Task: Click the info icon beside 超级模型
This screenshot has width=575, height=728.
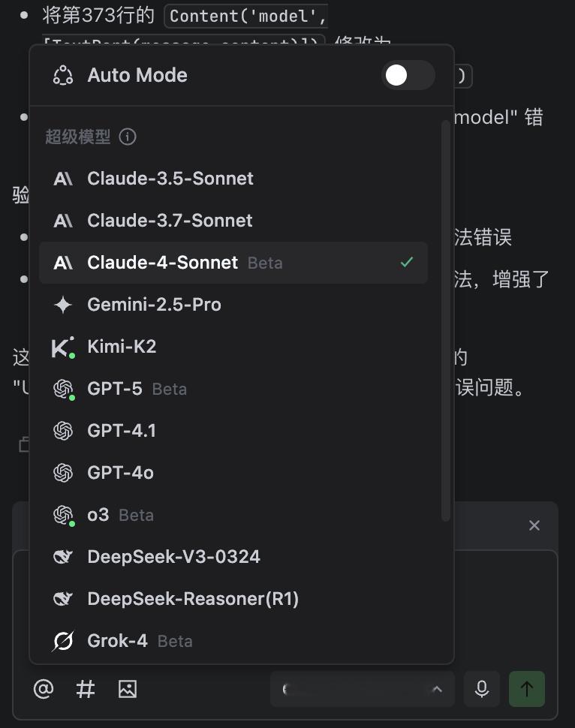Action: [x=128, y=137]
